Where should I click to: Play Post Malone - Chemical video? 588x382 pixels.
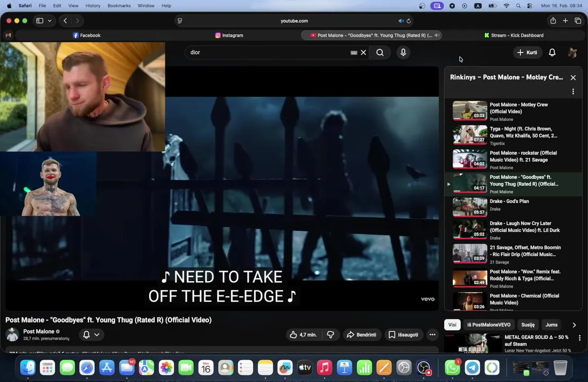click(x=512, y=301)
